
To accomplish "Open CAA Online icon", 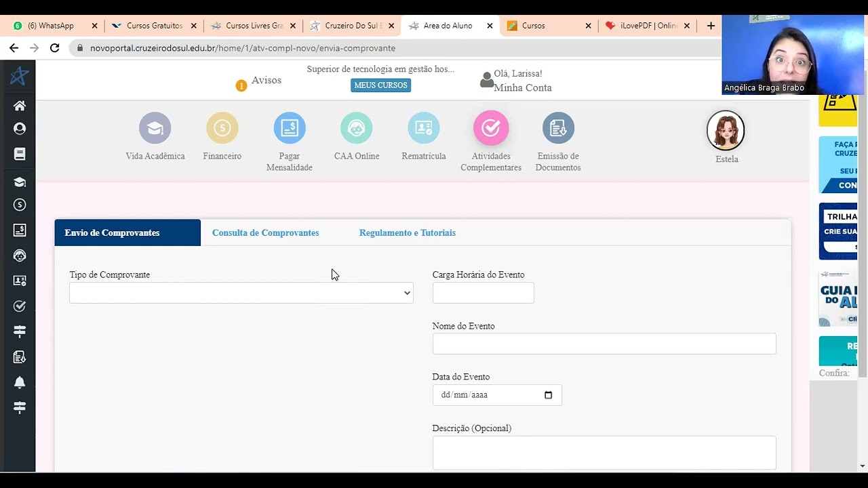I will [x=357, y=128].
